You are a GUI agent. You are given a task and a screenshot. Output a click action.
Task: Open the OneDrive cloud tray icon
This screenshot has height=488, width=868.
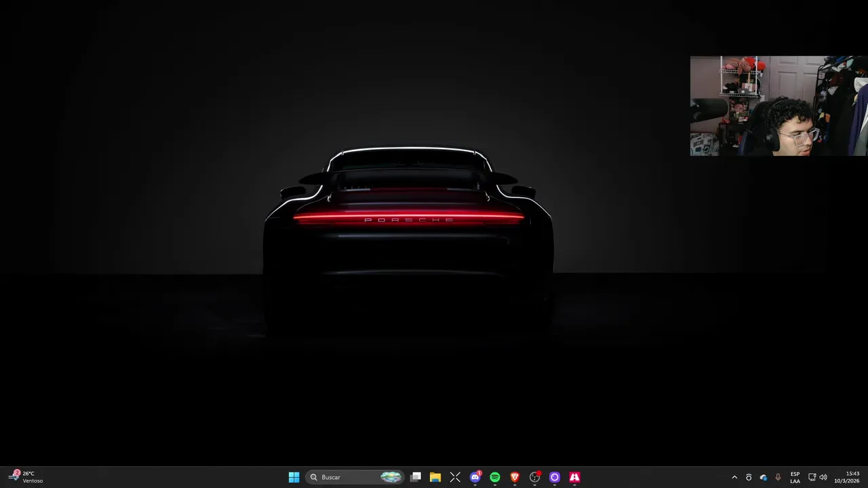coord(764,477)
